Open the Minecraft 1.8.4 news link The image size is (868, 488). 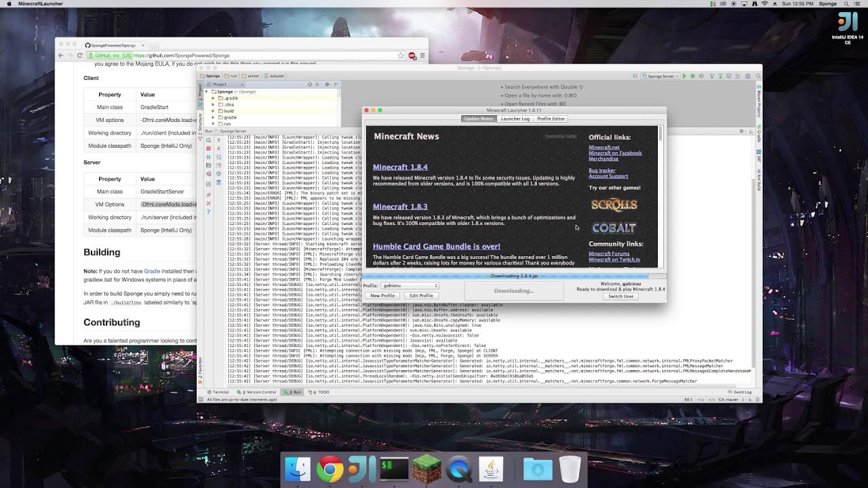point(400,167)
